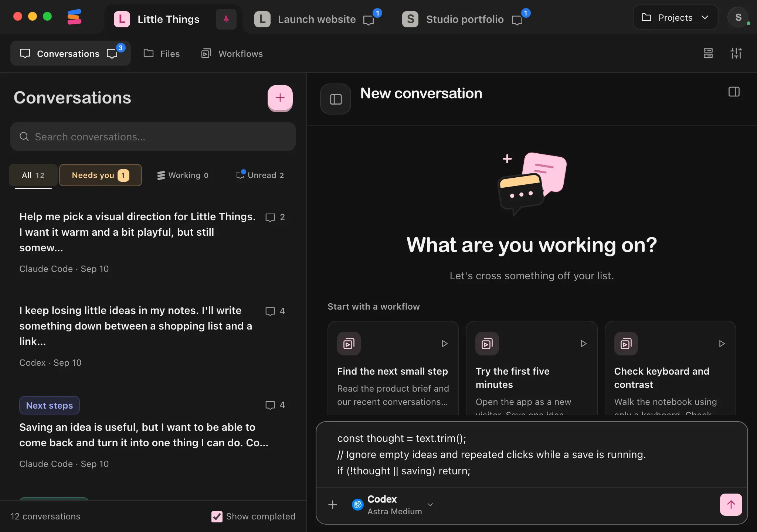This screenshot has width=757, height=532.
Task: Open the sliders settings icon
Action: pyautogui.click(x=736, y=53)
